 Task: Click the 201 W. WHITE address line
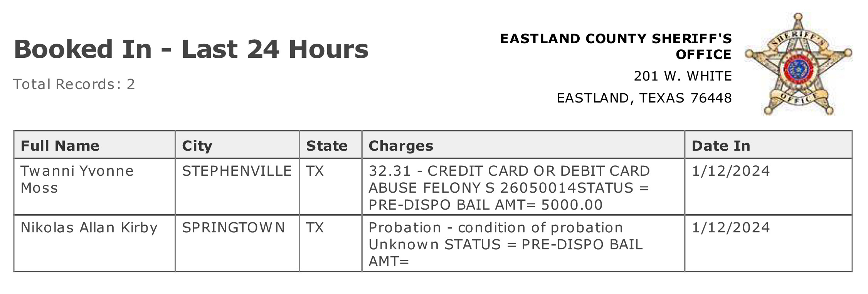pos(683,76)
